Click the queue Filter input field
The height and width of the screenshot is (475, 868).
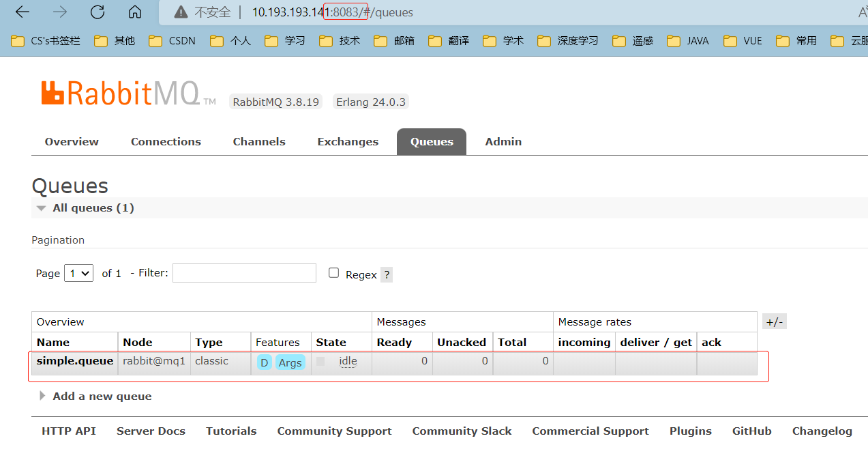(244, 273)
